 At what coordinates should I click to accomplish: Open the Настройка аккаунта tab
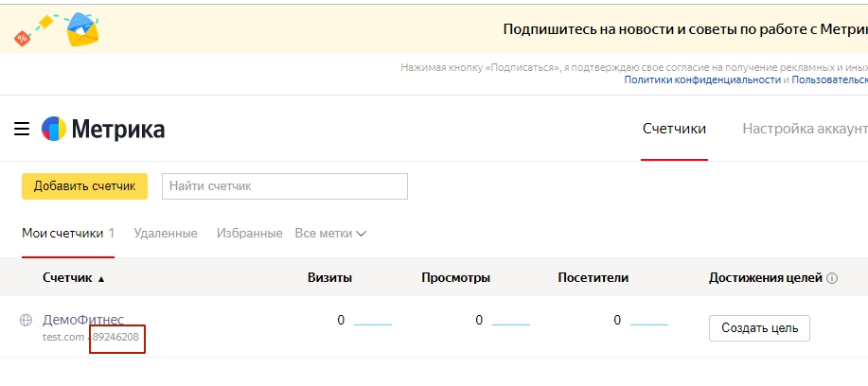click(x=805, y=129)
